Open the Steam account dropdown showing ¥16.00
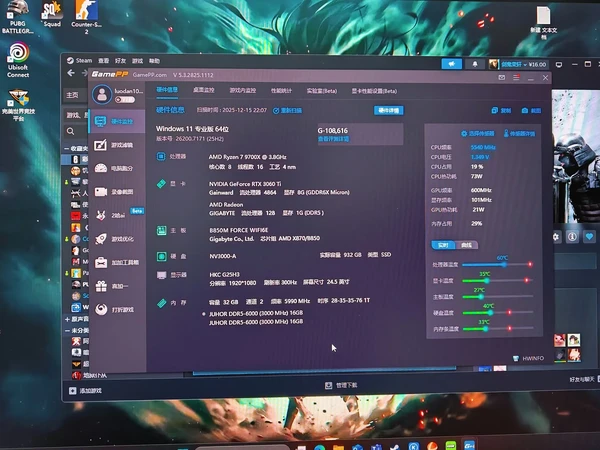 pyautogui.click(x=523, y=64)
